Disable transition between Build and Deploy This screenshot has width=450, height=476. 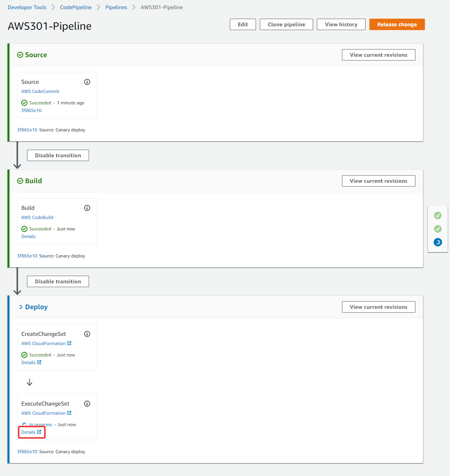coord(58,281)
